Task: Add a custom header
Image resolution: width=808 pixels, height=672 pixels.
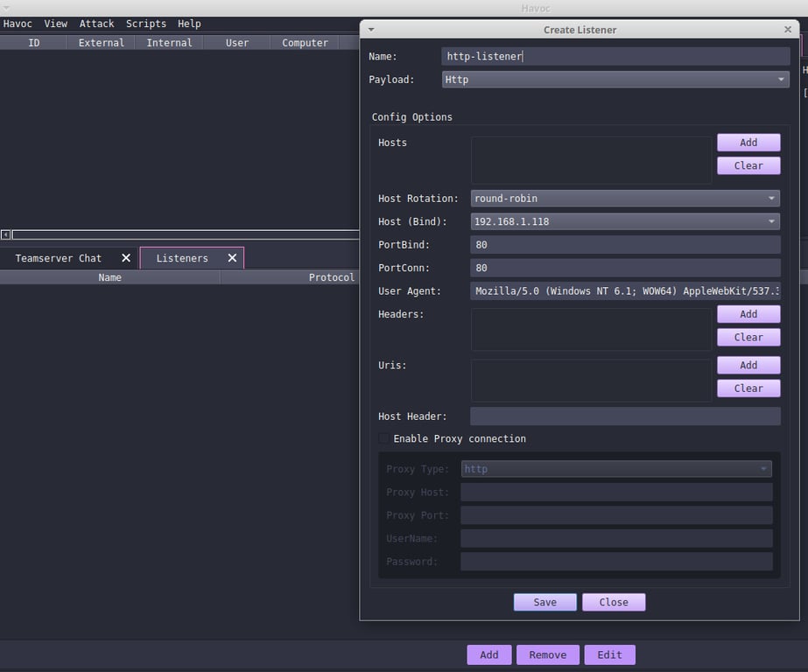Action: (748, 313)
